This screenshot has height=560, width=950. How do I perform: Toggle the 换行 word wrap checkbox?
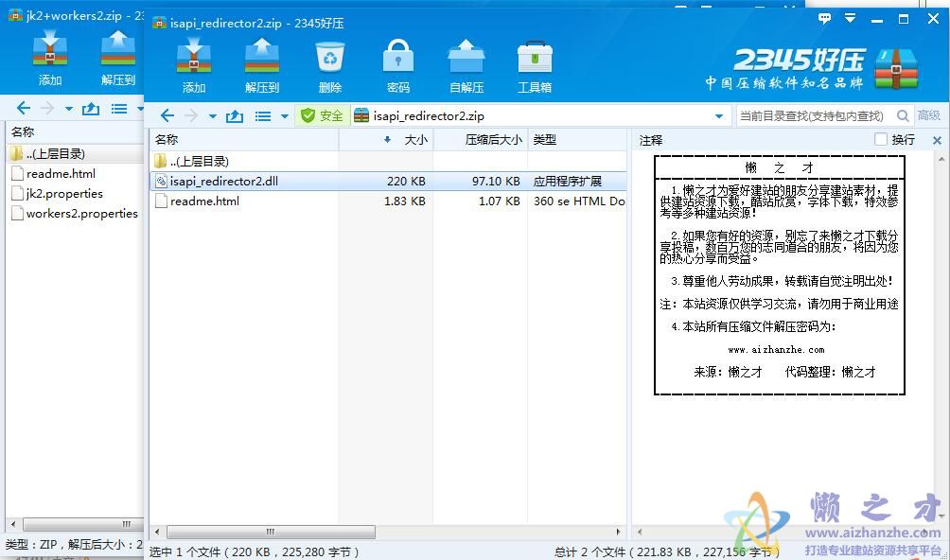881,139
